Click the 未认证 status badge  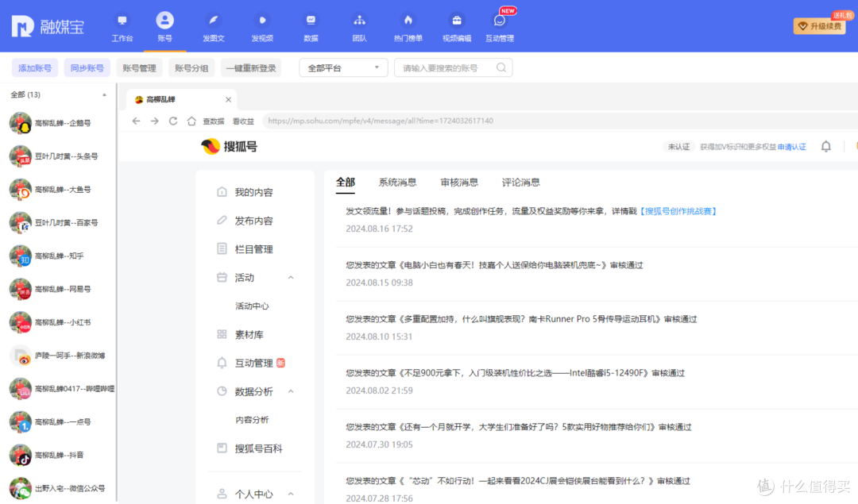coord(678,147)
